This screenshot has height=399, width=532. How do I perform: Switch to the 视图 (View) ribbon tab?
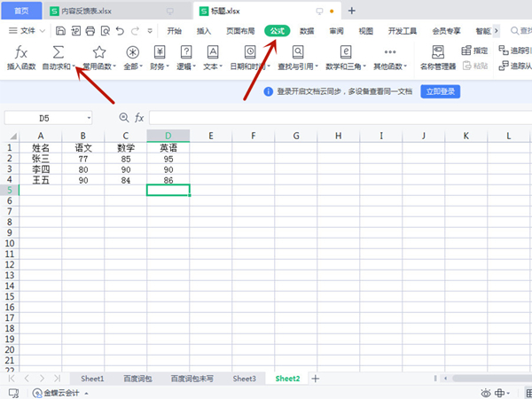[365, 31]
